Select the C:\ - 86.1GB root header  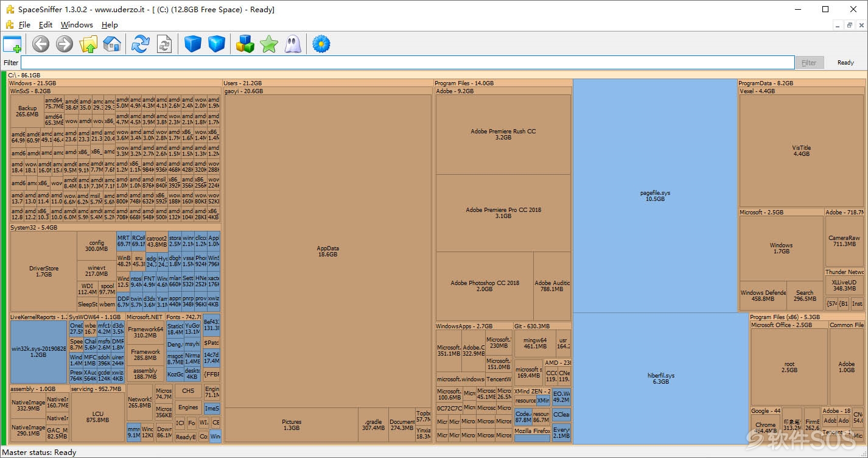pos(436,75)
